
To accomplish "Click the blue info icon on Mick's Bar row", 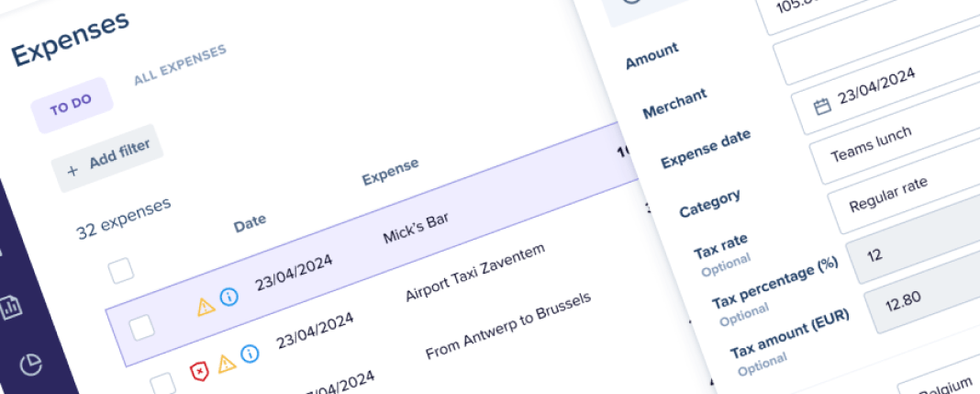I will (x=228, y=298).
